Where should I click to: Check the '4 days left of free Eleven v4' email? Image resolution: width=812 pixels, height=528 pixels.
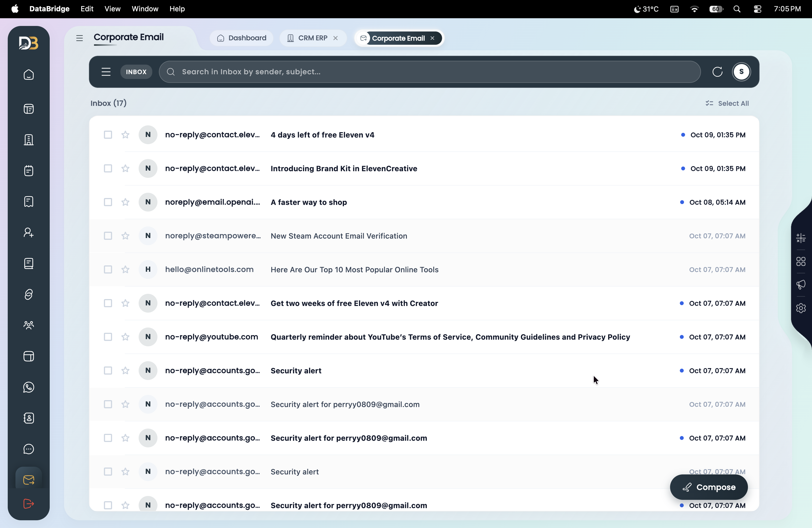coord(108,135)
